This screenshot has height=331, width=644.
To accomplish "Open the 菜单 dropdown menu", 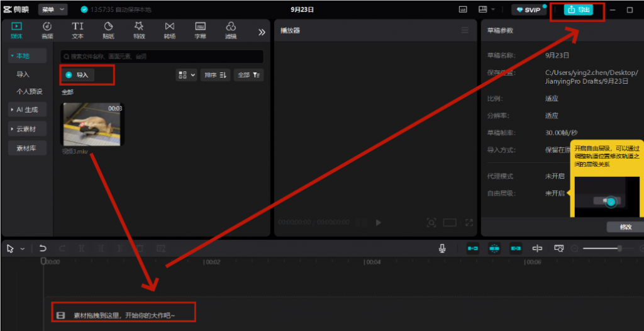I will [x=53, y=10].
